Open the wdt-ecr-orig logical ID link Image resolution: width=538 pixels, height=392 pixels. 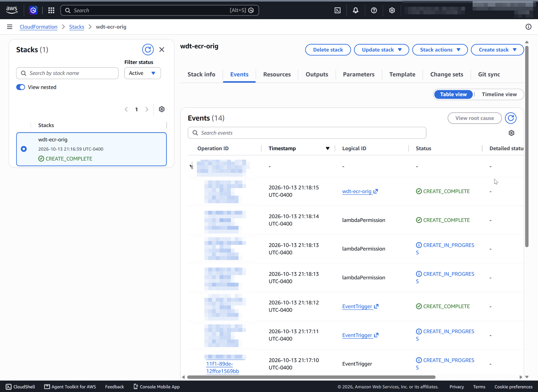[x=360, y=191]
